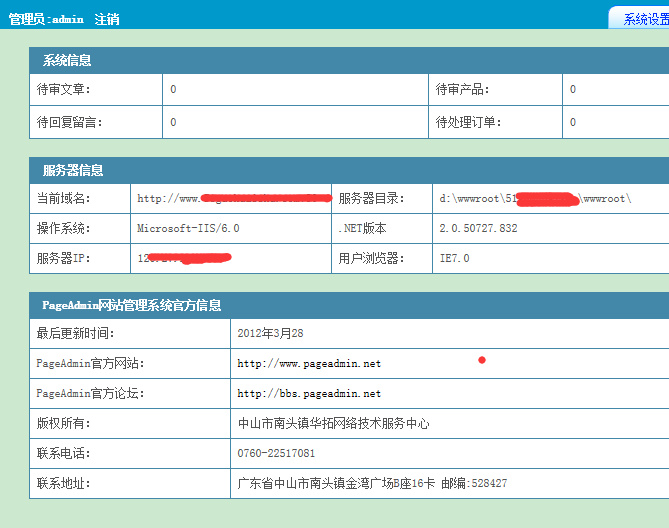
Task: Click the 待回复留言 label
Action: tap(69, 123)
